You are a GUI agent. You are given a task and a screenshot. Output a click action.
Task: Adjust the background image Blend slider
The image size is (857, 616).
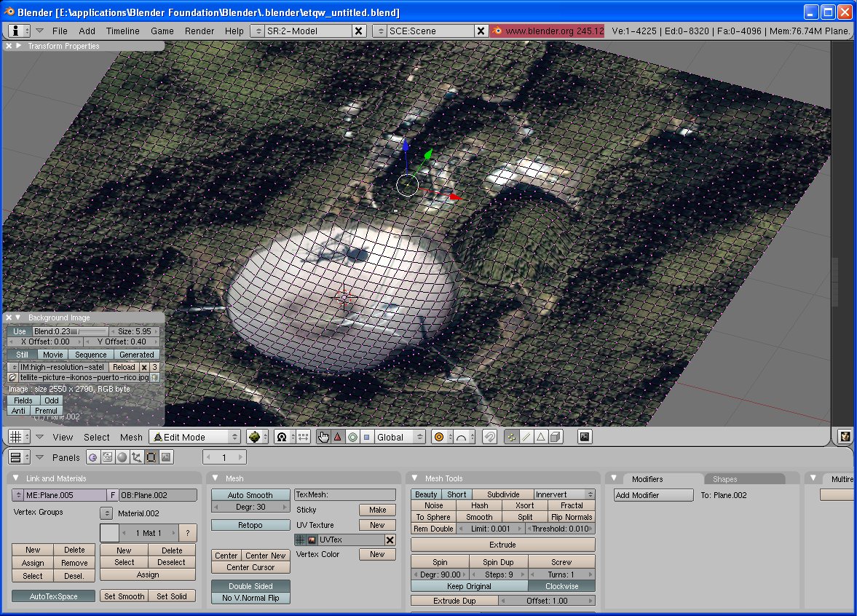click(x=71, y=331)
